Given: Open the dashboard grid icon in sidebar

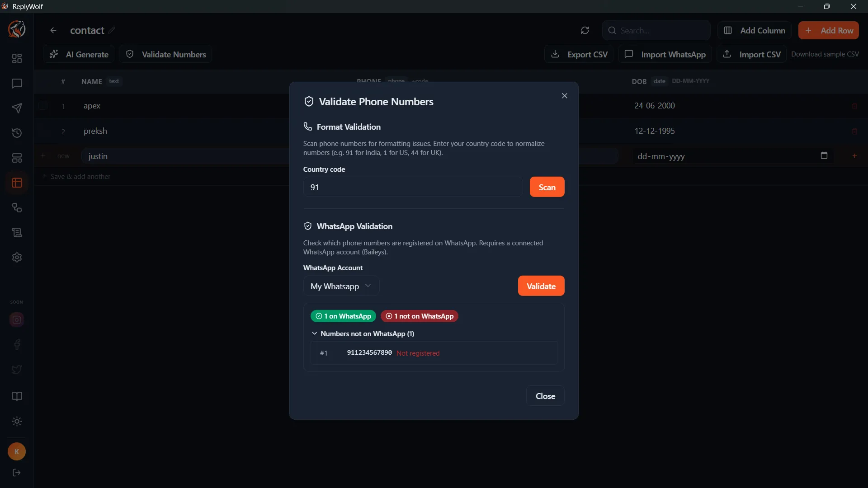Looking at the screenshot, I should (x=17, y=59).
